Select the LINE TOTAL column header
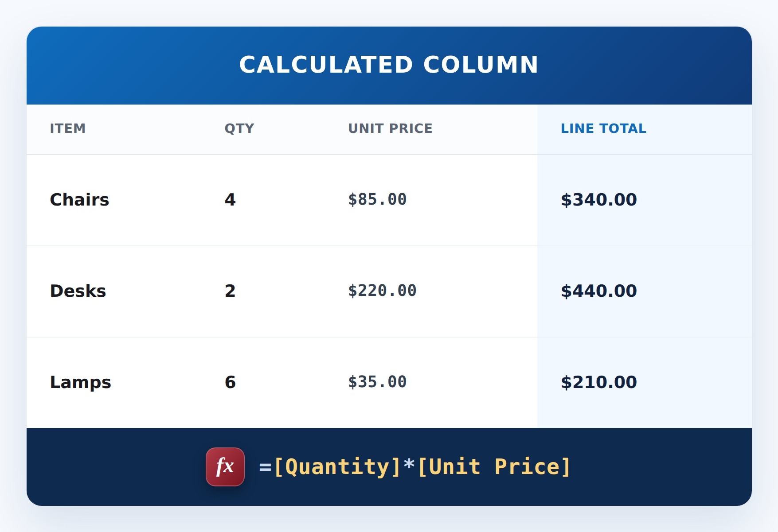Viewport: 778px width, 532px height. pos(603,128)
